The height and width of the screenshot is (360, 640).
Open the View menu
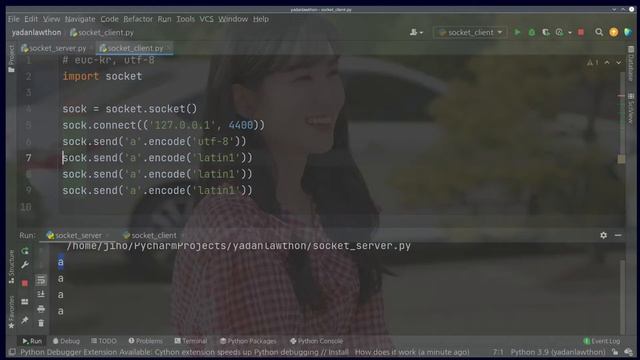point(51,19)
